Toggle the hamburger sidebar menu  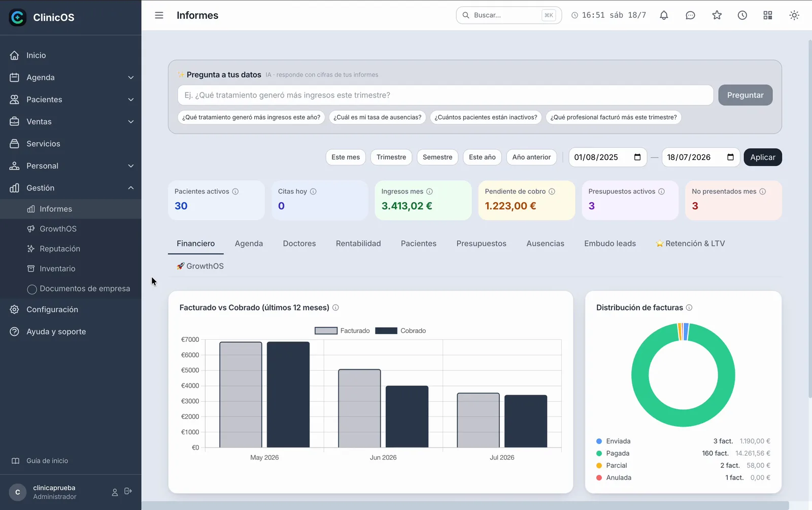point(159,15)
